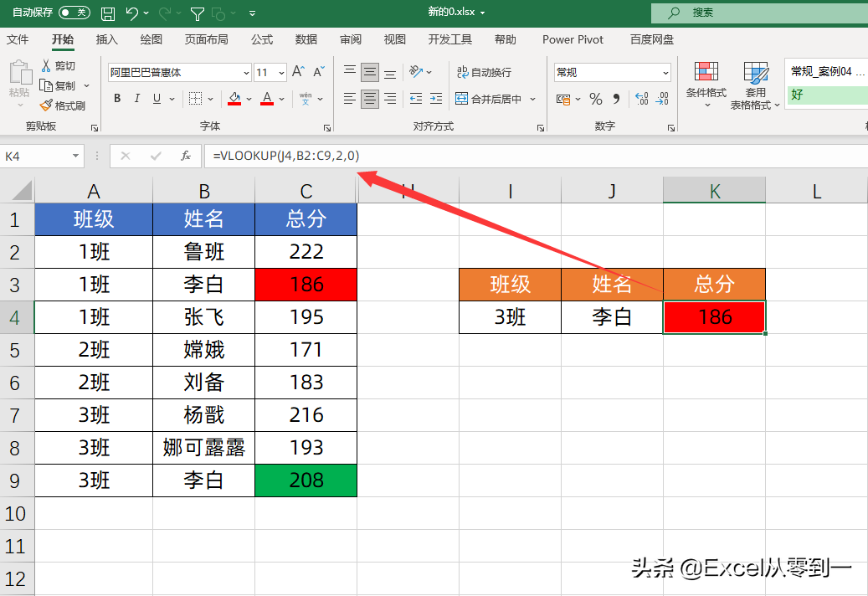Decrease font size with small A icon
This screenshot has height=596, width=868.
319,71
